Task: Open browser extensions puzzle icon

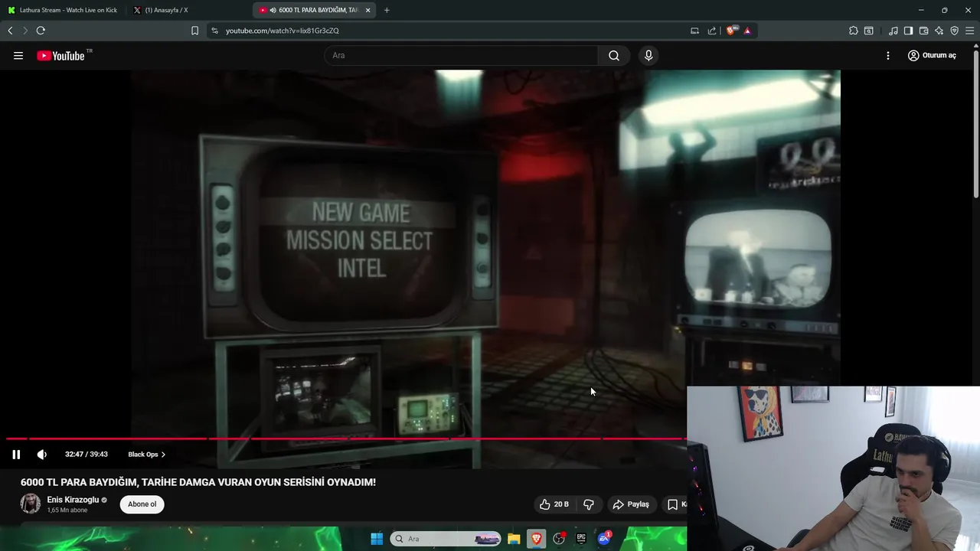Action: point(854,31)
